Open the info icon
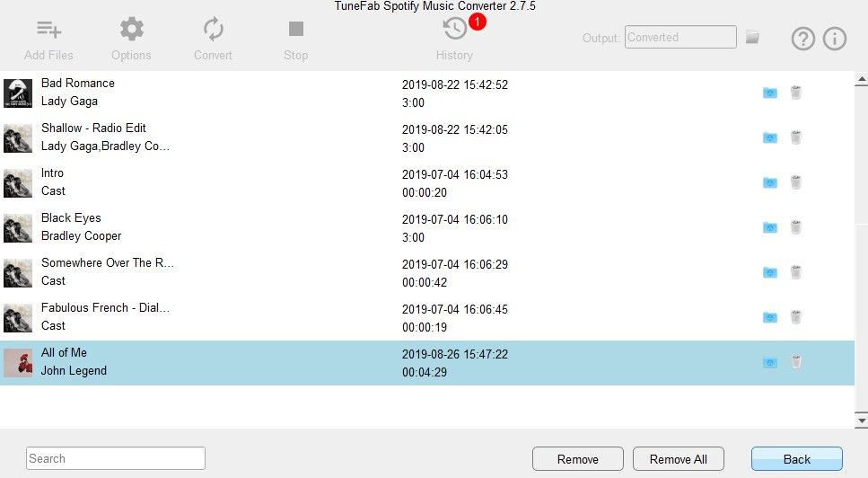The width and height of the screenshot is (868, 478). coord(834,39)
